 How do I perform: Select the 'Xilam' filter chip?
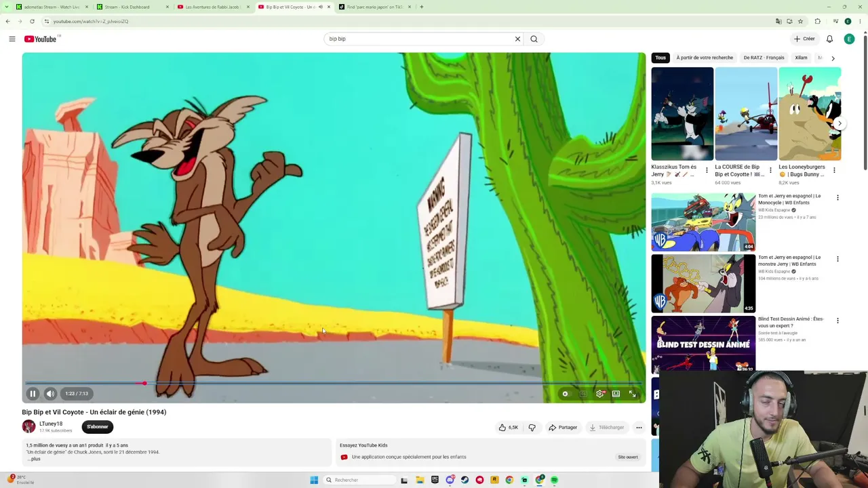tap(801, 58)
